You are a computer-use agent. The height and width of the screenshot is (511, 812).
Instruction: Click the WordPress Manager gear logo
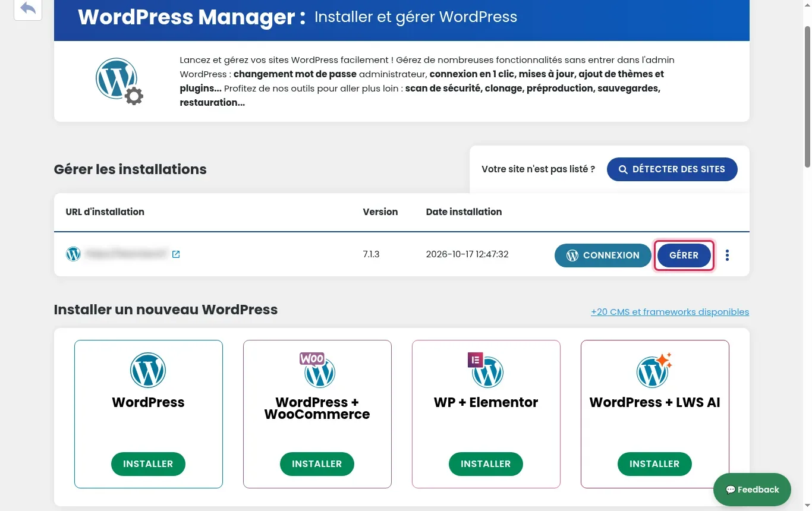[119, 81]
